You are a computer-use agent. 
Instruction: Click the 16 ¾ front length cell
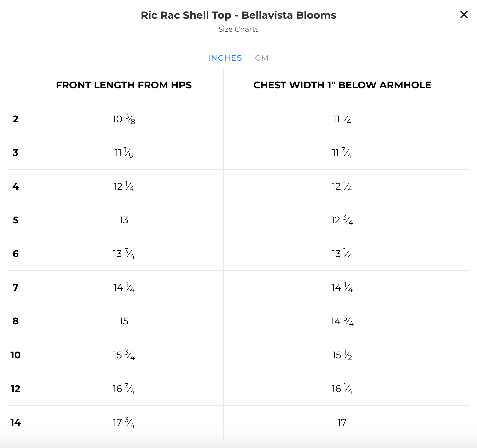click(124, 389)
